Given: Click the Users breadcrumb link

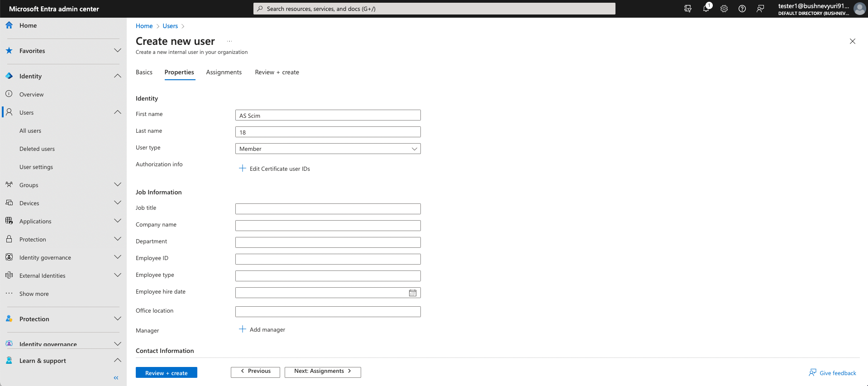Looking at the screenshot, I should tap(170, 26).
